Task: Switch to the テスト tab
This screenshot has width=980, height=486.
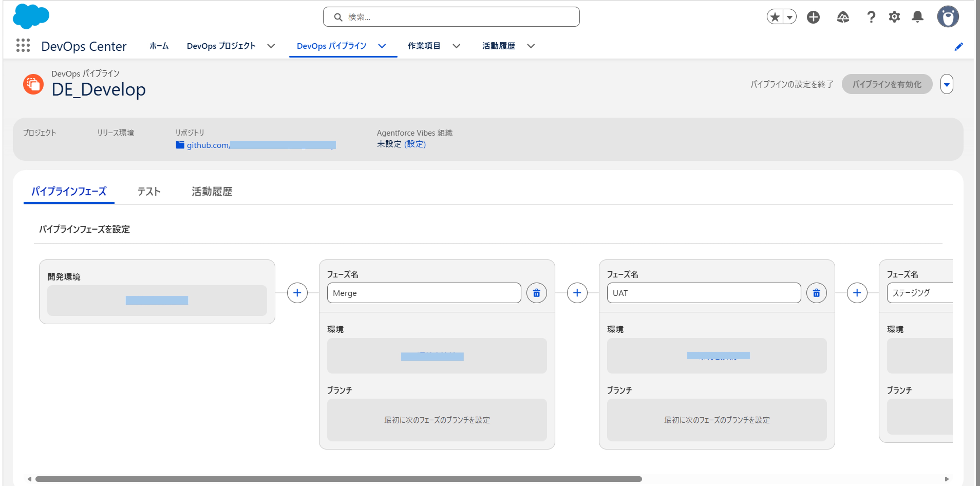Action: click(149, 191)
